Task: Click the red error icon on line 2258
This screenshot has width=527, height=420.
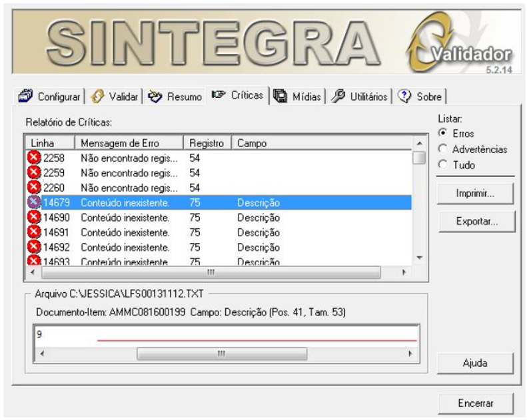Action: (x=34, y=158)
